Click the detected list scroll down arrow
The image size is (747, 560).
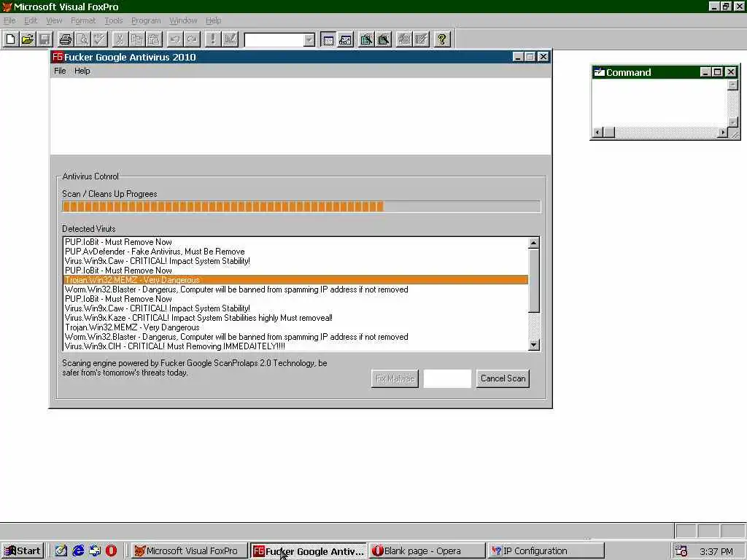[x=533, y=345]
